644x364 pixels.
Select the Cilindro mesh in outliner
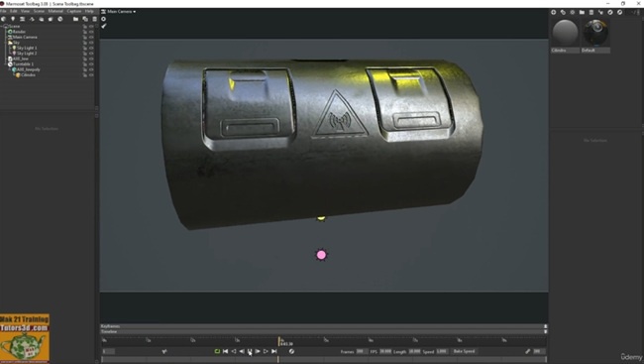[28, 74]
